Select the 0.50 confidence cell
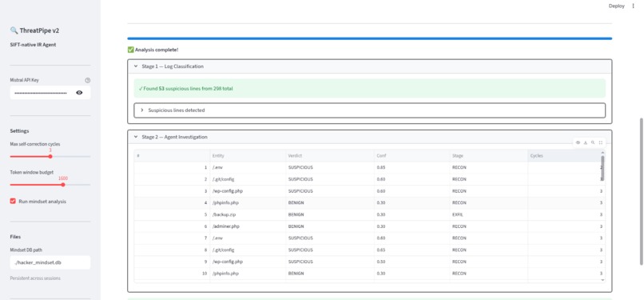The image size is (644, 300). pos(412,262)
